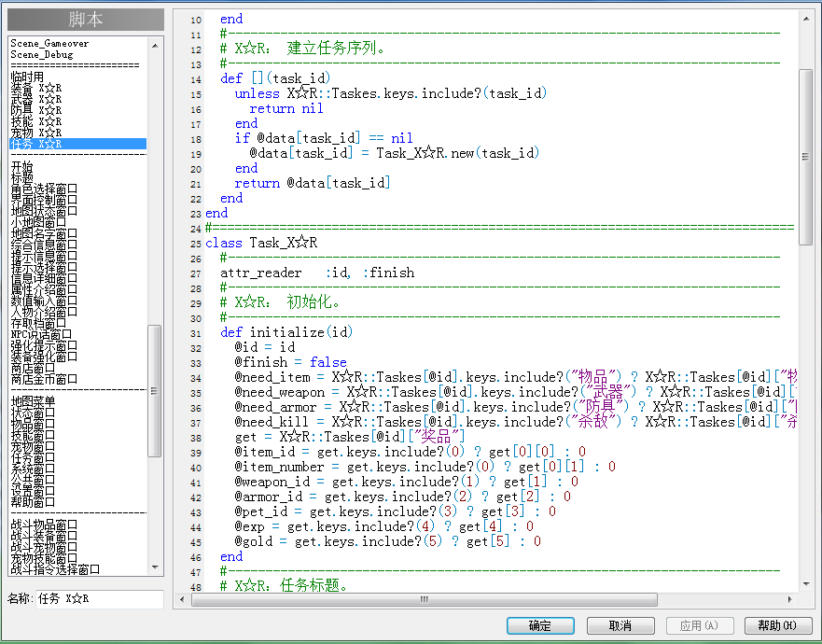Open the 帮助窗口 script entry
Screen dimensions: 822x644
point(33,502)
